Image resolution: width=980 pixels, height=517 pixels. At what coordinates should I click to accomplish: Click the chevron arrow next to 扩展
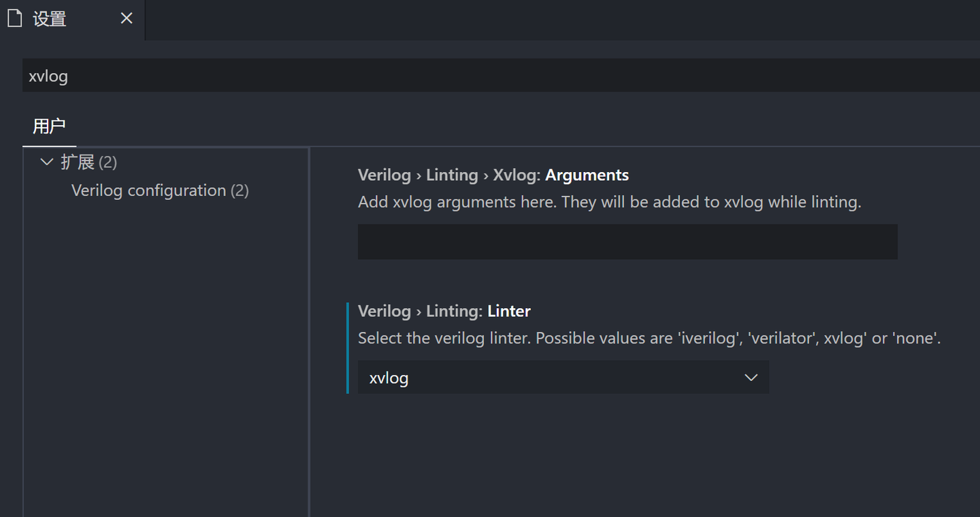pyautogui.click(x=46, y=162)
